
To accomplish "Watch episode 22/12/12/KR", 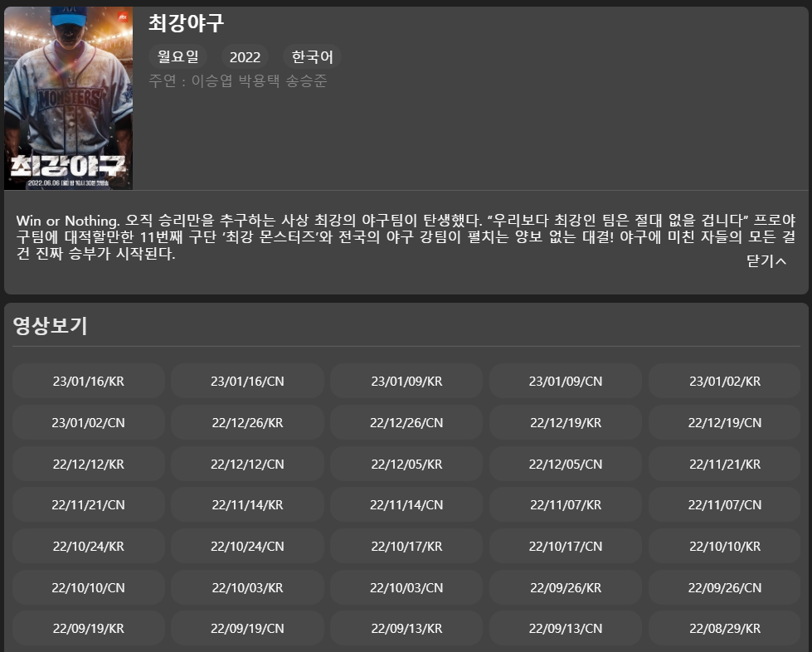I will (x=89, y=464).
